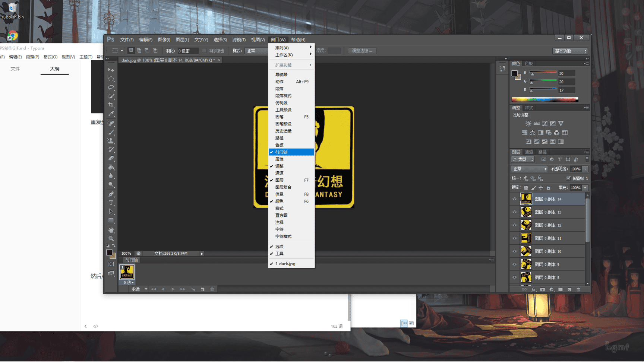Click the 调整边缘 button

(362, 51)
